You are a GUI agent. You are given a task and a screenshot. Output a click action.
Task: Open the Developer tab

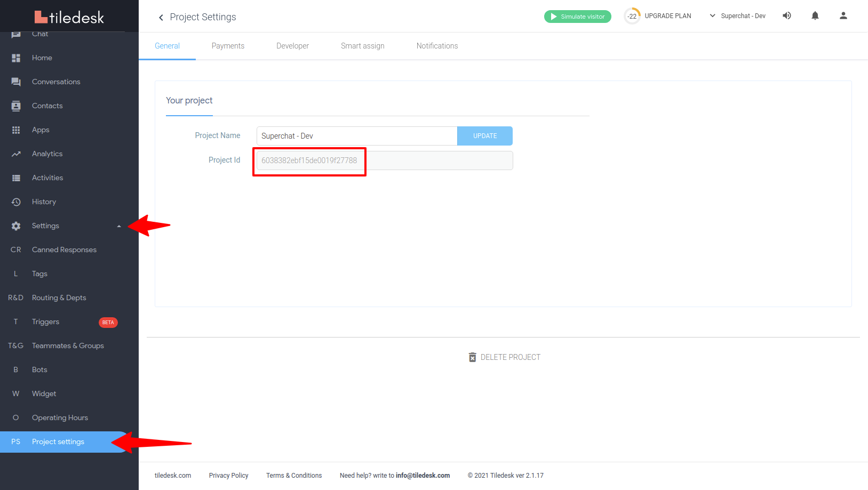292,46
